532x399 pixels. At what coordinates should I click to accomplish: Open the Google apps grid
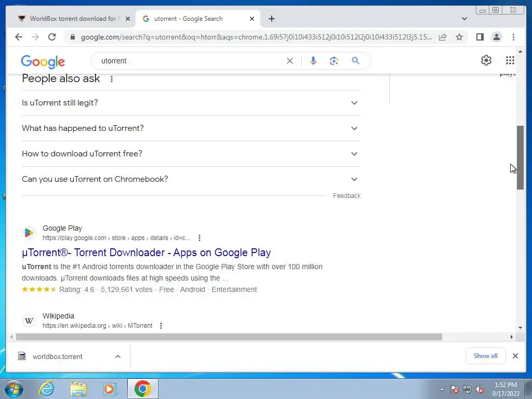pyautogui.click(x=510, y=60)
